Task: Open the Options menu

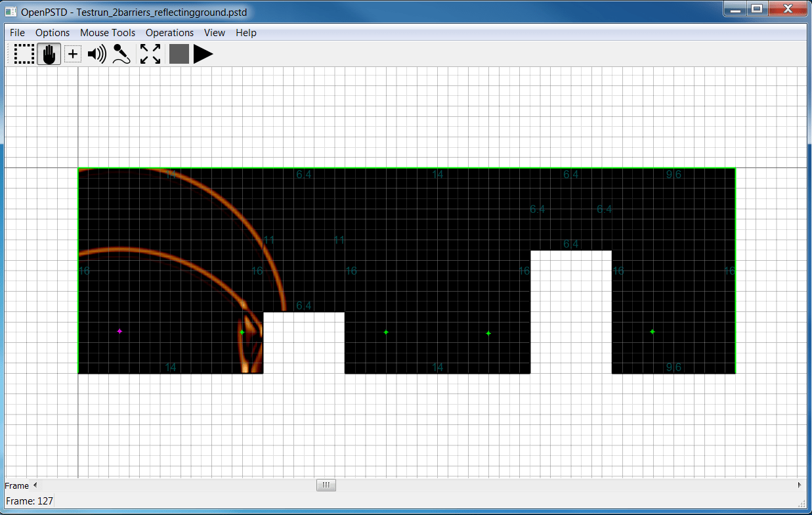Action: [52, 32]
